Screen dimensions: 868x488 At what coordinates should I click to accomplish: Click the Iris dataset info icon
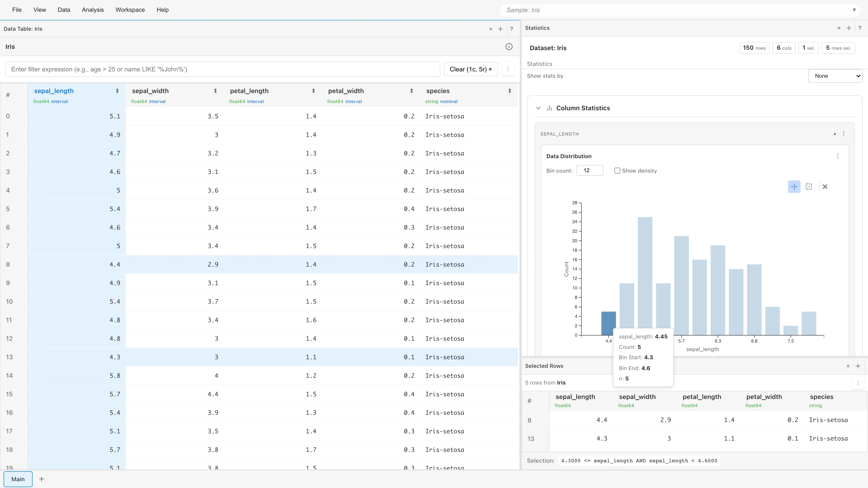click(x=509, y=47)
